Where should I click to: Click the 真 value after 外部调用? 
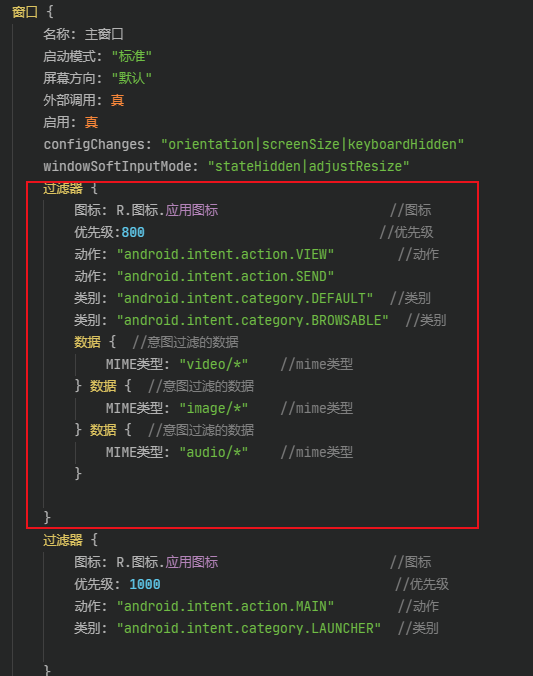point(117,100)
